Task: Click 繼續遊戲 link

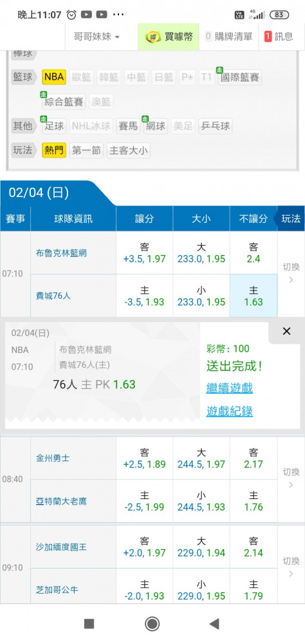Action: [x=230, y=388]
